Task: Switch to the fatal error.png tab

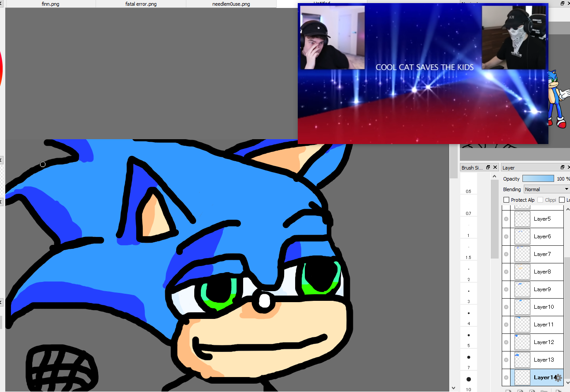Action: [141, 4]
